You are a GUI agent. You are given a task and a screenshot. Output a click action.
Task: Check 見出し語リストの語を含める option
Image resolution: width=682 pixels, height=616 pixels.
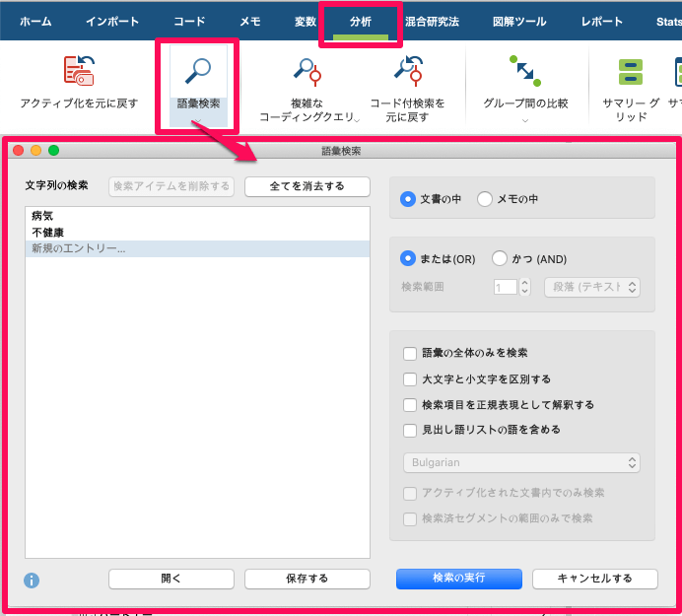pyautogui.click(x=410, y=431)
